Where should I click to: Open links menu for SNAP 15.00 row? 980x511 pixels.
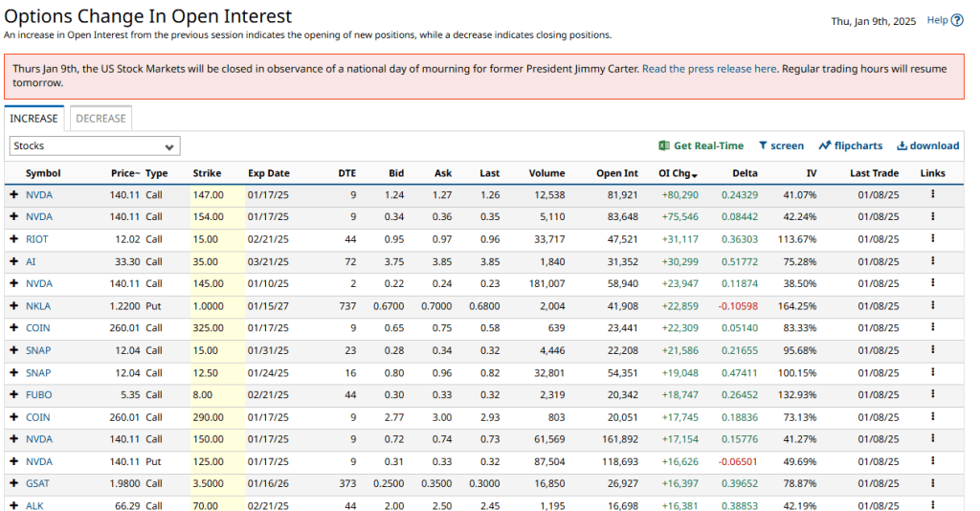coord(932,350)
